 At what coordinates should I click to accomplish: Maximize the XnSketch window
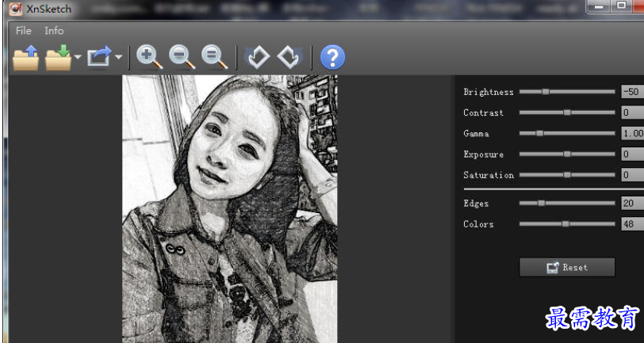[622, 6]
